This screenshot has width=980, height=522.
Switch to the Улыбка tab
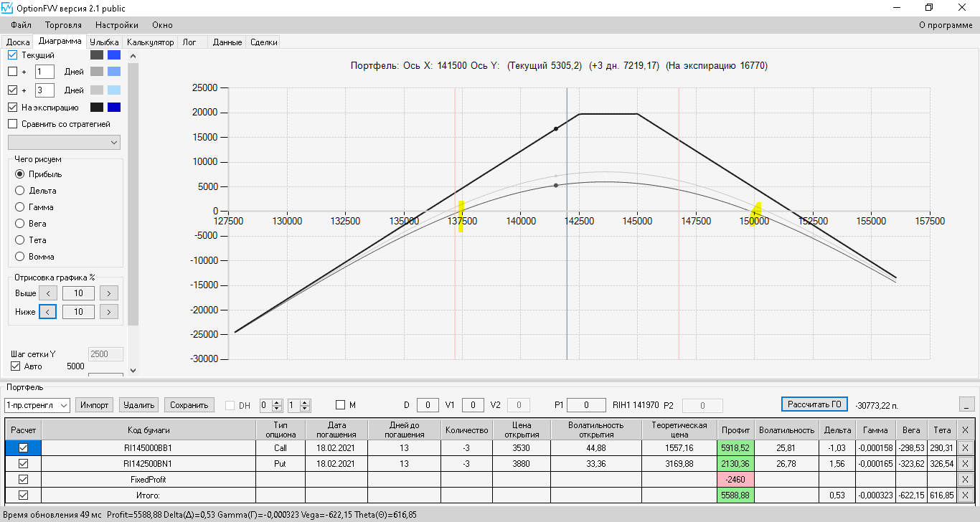point(104,42)
